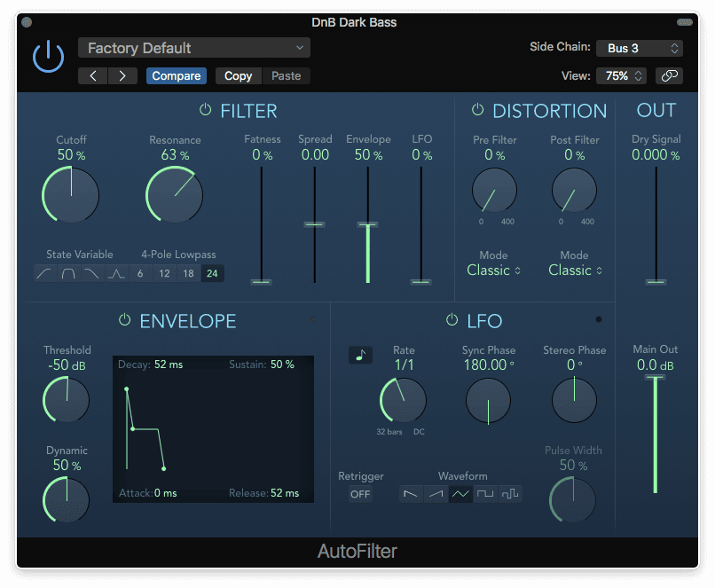The height and width of the screenshot is (588, 715).
Task: Click the envelope sustain breakpoint
Action: pos(133,429)
